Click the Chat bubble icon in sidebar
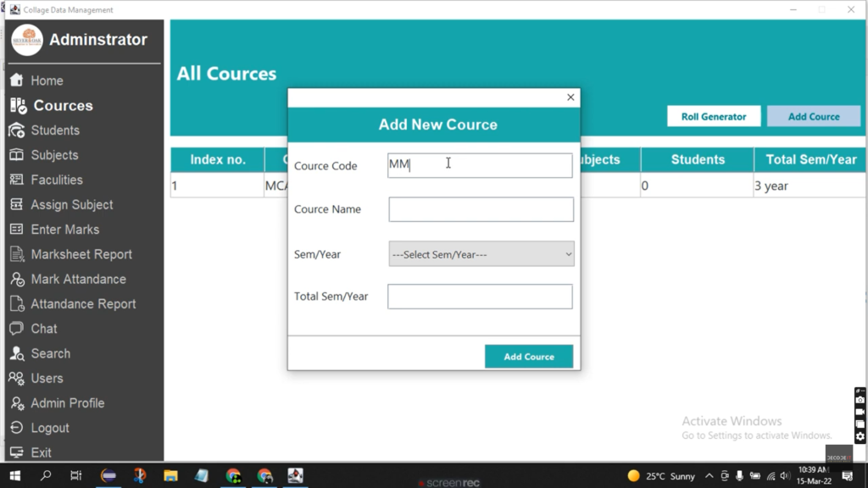 17,328
